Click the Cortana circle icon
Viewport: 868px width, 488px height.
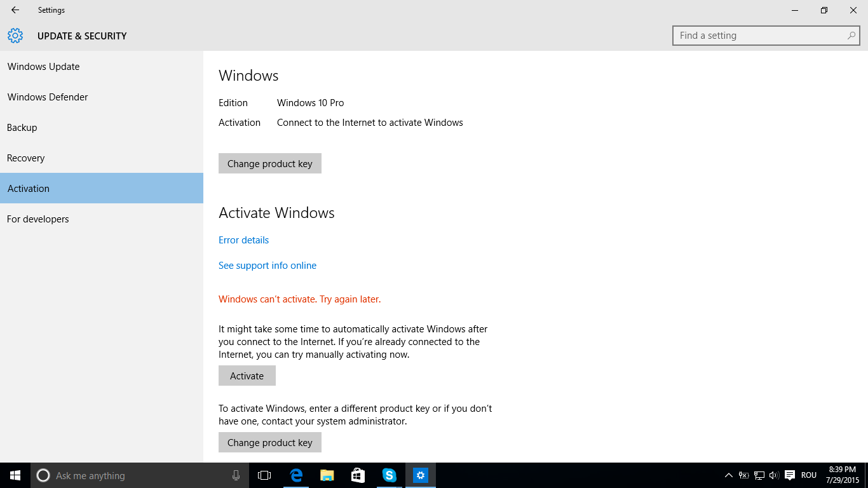coord(43,475)
